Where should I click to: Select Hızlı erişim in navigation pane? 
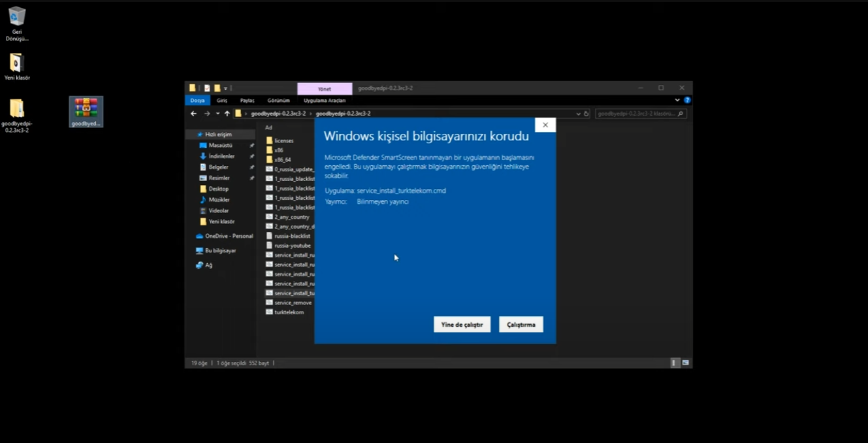pyautogui.click(x=218, y=135)
